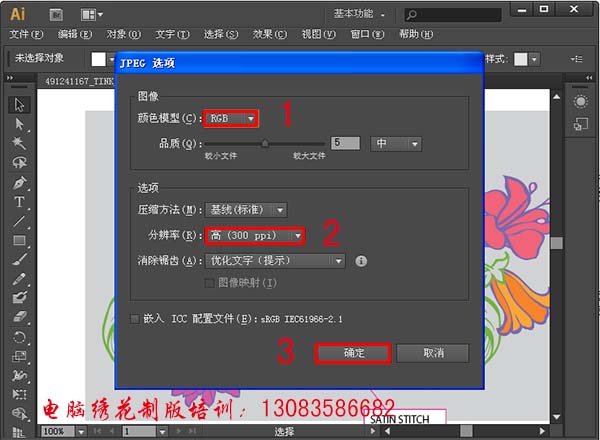Click the white fill color swatch
Screen dimensions: 600x440
[x=98, y=59]
